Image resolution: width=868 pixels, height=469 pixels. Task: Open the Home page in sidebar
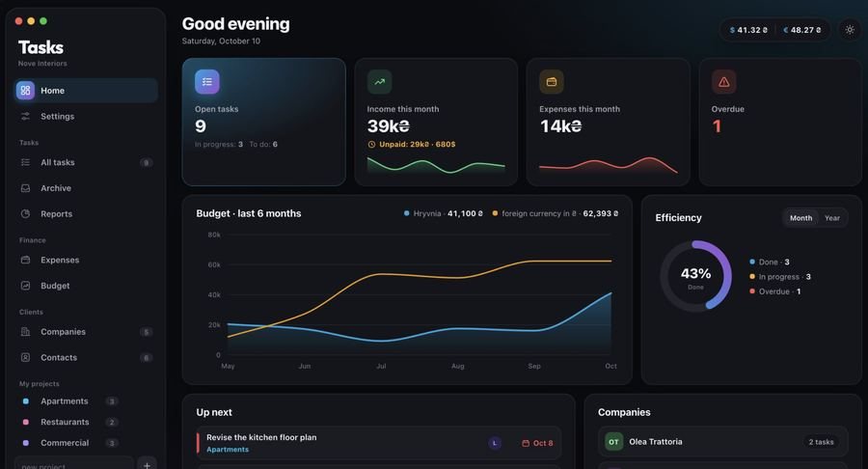[x=86, y=91]
